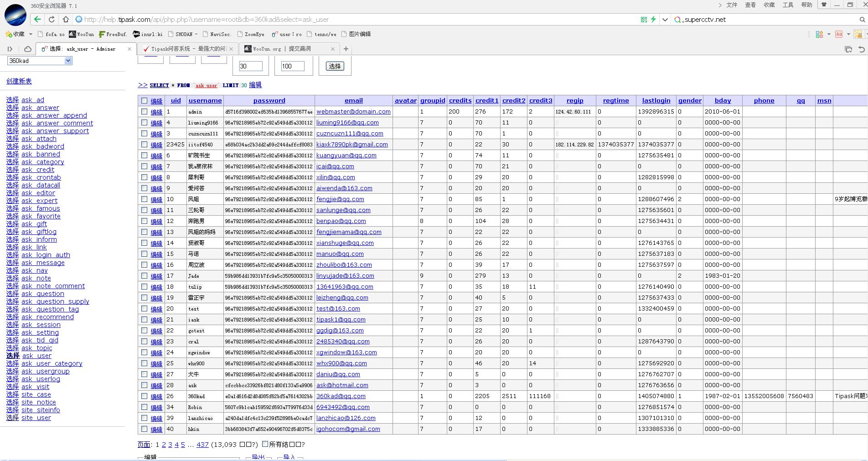Open the extensions grid icon
The height and width of the screenshot is (461, 868).
819,34
